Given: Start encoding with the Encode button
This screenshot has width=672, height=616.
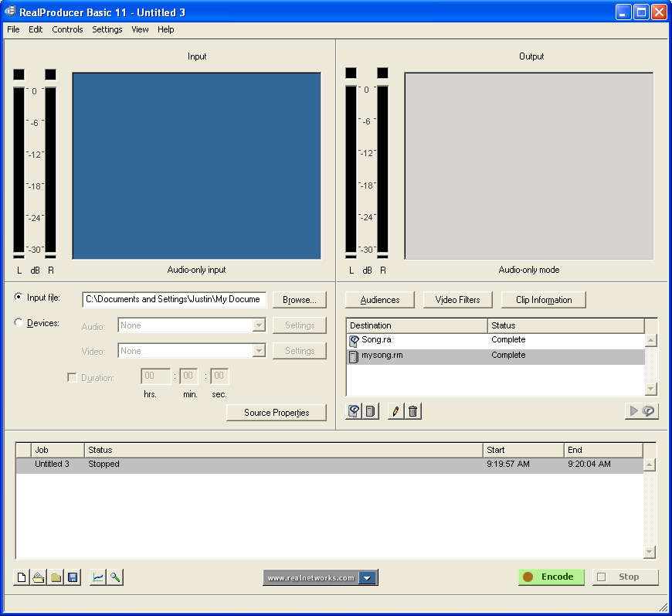Looking at the screenshot, I should pos(552,577).
